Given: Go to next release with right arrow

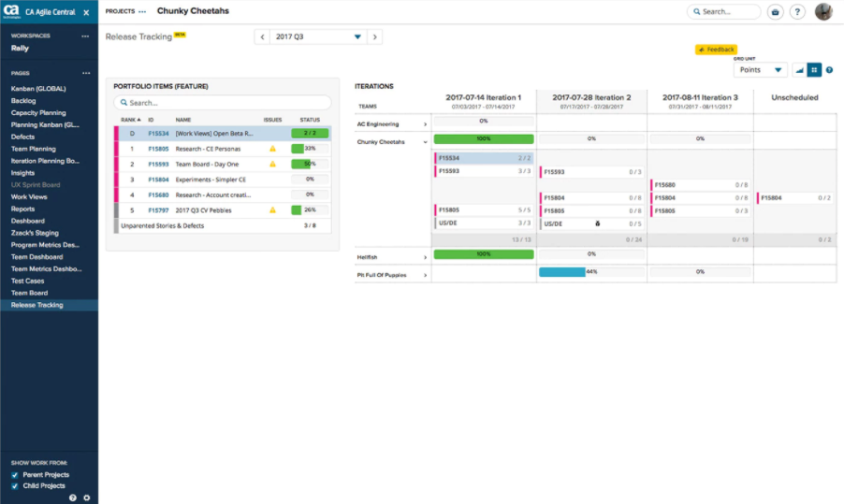Looking at the screenshot, I should (x=374, y=37).
